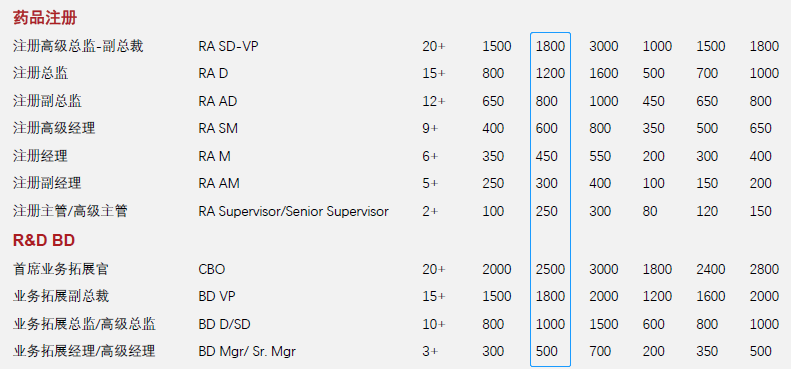This screenshot has width=791, height=369.
Task: Click the BD D/SD abbreviation
Action: (224, 324)
